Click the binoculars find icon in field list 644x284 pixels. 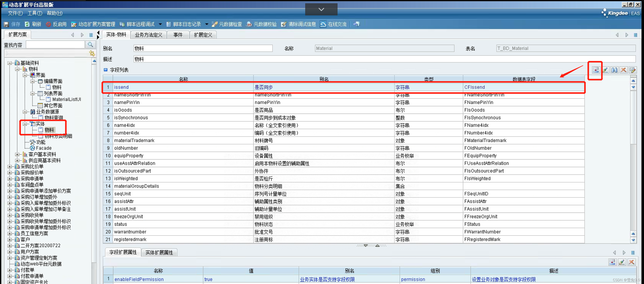(614, 70)
